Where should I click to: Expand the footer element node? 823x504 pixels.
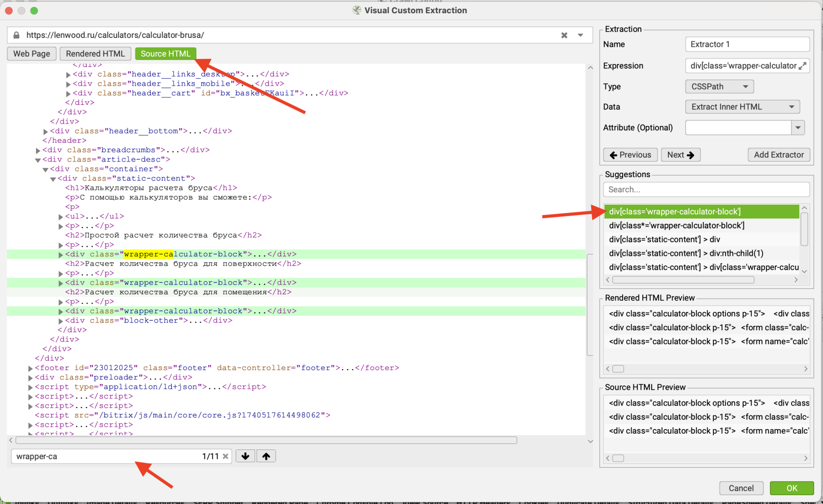(x=31, y=368)
